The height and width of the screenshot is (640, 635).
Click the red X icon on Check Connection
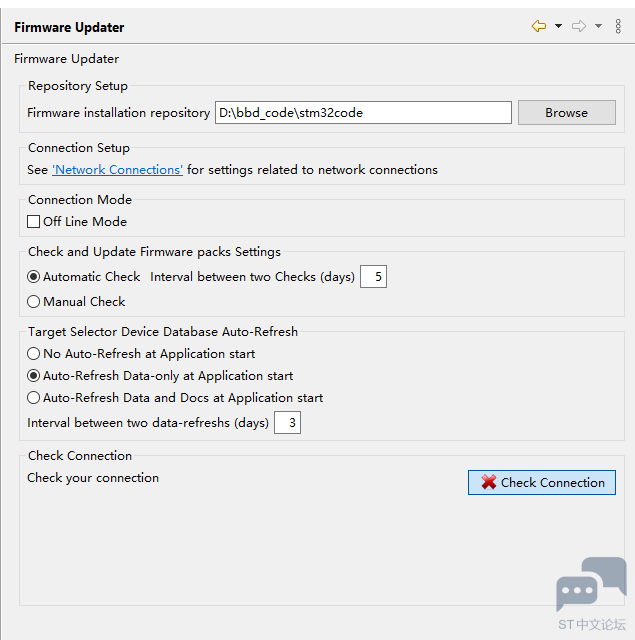pyautogui.click(x=489, y=482)
